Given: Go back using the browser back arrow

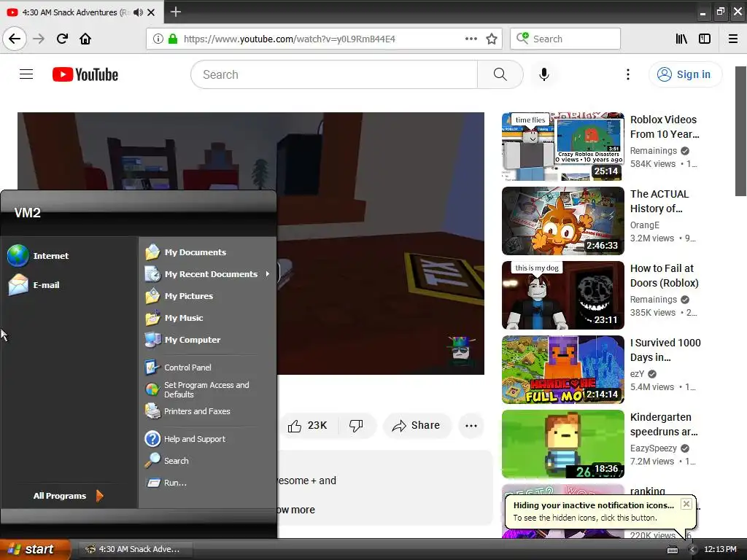Looking at the screenshot, I should coord(15,39).
